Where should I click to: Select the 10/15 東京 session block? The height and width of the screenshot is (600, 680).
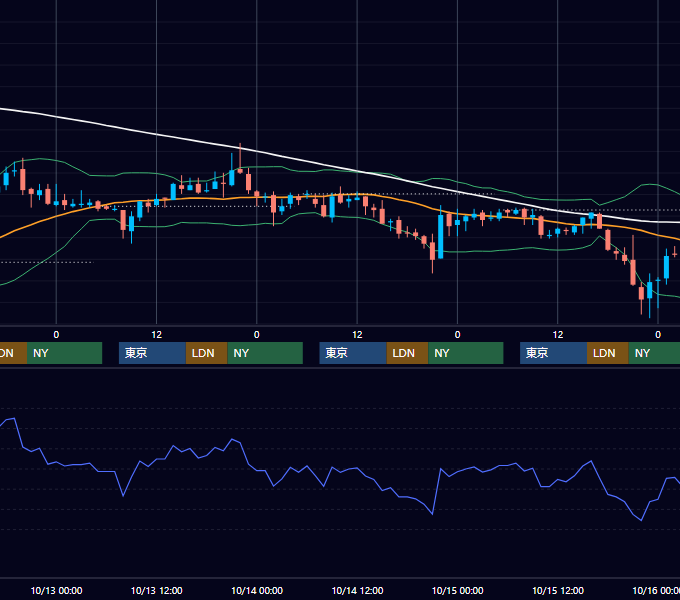coord(553,353)
